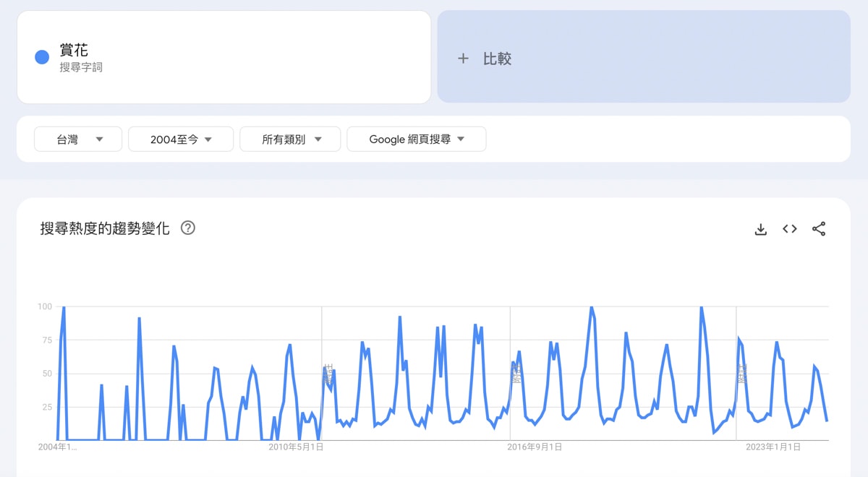Expand the Google 網頁搜尋 dropdown
Screen dimensions: 868x477
pyautogui.click(x=416, y=139)
